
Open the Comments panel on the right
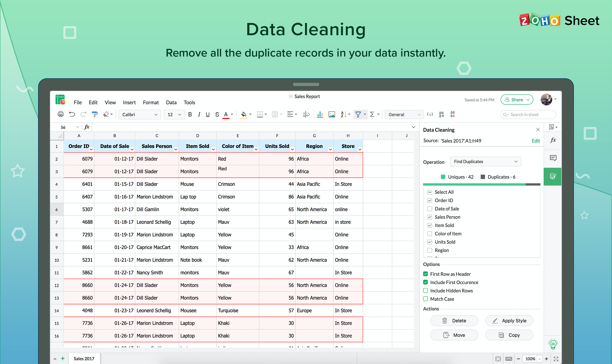tap(553, 158)
